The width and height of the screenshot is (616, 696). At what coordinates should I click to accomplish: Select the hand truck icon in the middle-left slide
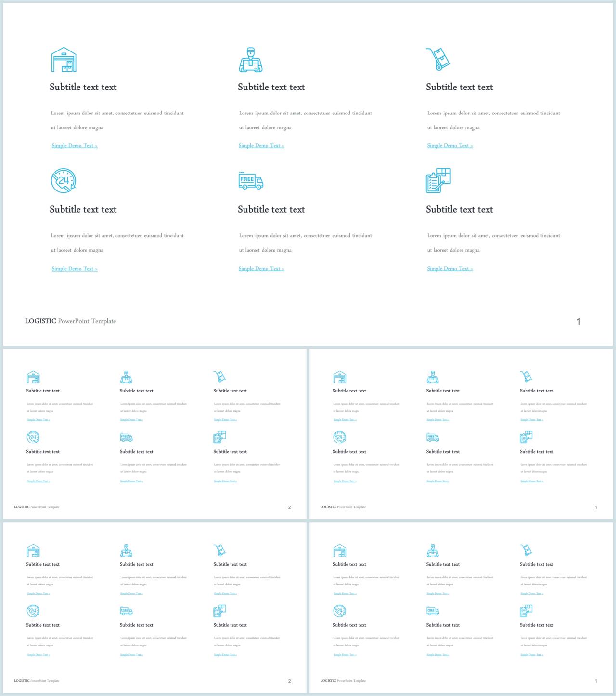(219, 377)
